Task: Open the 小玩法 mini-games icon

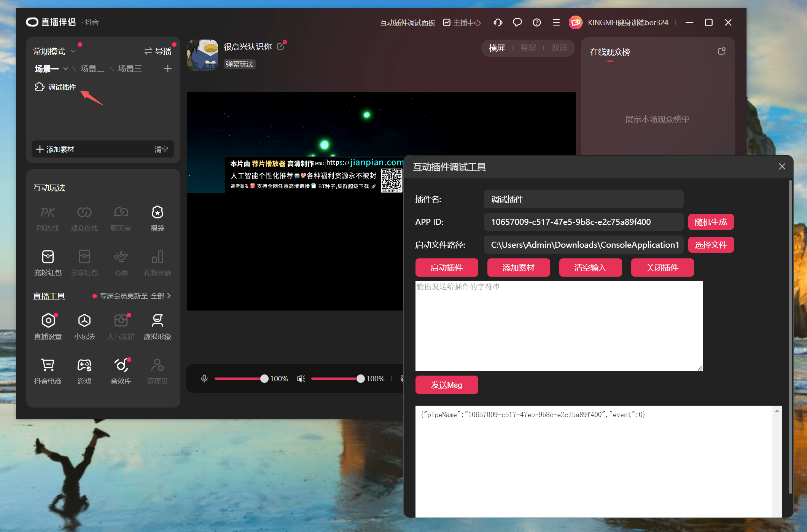Action: (84, 321)
